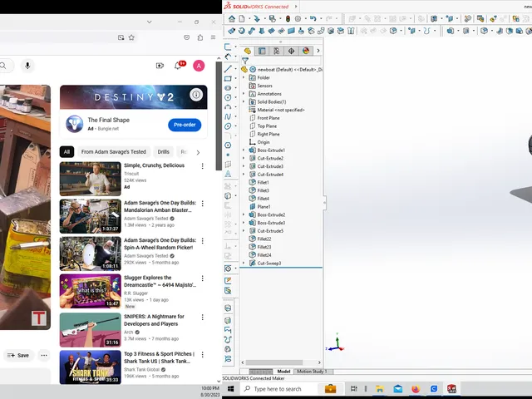Click YouTube voice search microphone
Viewport: 532px width, 399px height.
[27, 66]
